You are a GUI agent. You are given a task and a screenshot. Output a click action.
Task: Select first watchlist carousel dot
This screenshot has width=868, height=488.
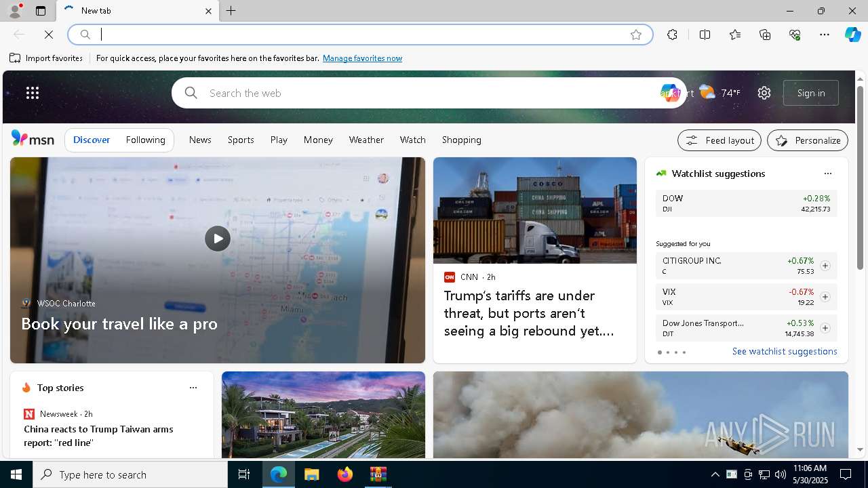click(x=660, y=352)
